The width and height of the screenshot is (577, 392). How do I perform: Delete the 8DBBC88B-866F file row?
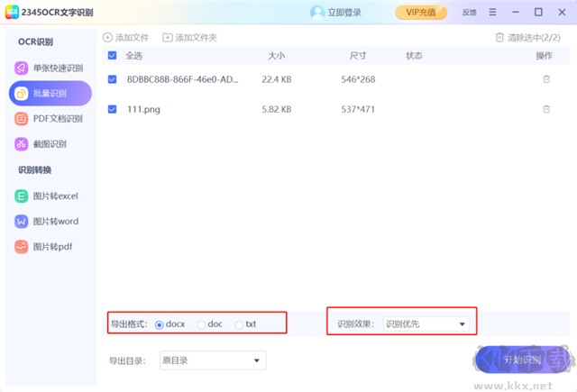[546, 79]
